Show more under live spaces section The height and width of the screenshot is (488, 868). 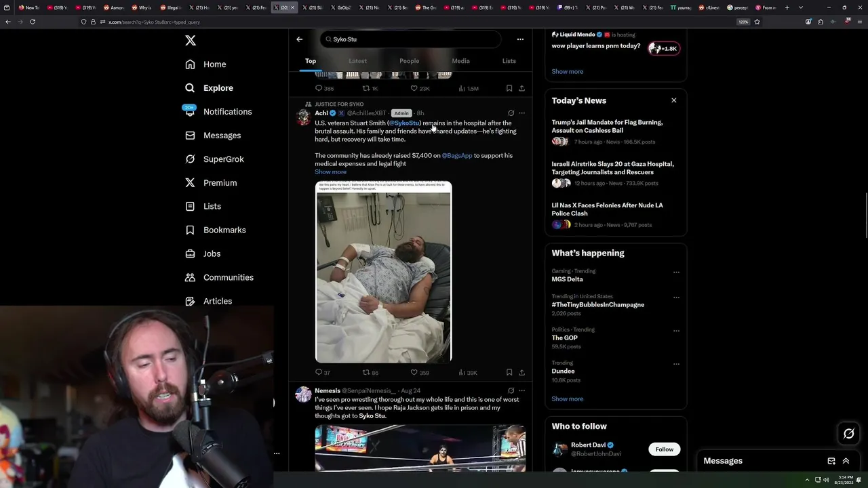click(567, 72)
